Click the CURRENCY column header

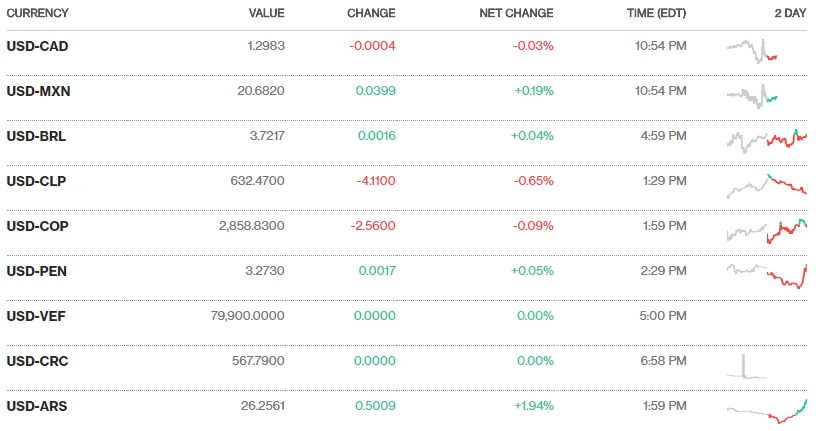[x=38, y=13]
